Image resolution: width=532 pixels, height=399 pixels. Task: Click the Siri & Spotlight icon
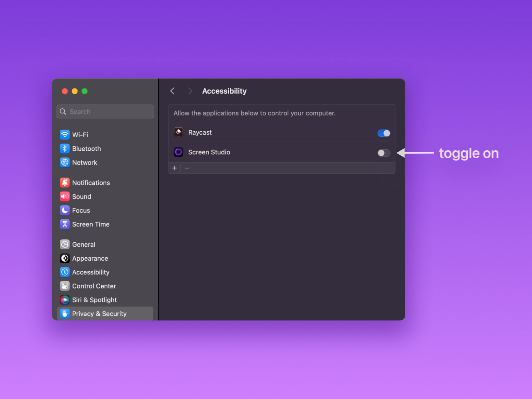65,300
